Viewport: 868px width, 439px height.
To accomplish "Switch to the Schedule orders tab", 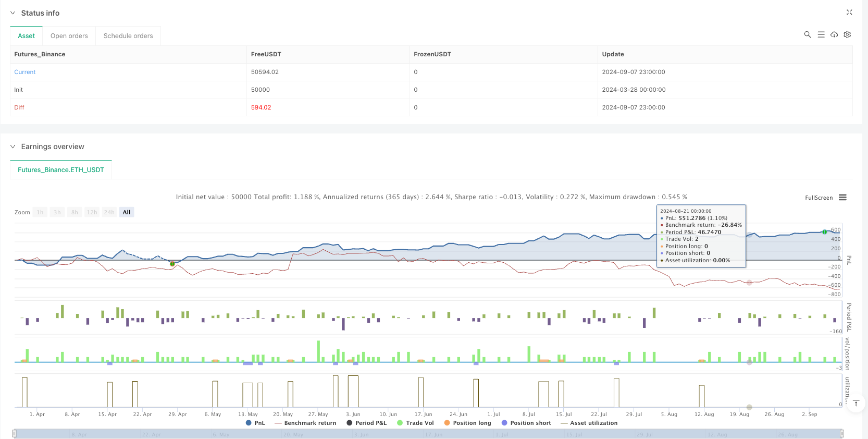I will pyautogui.click(x=128, y=36).
